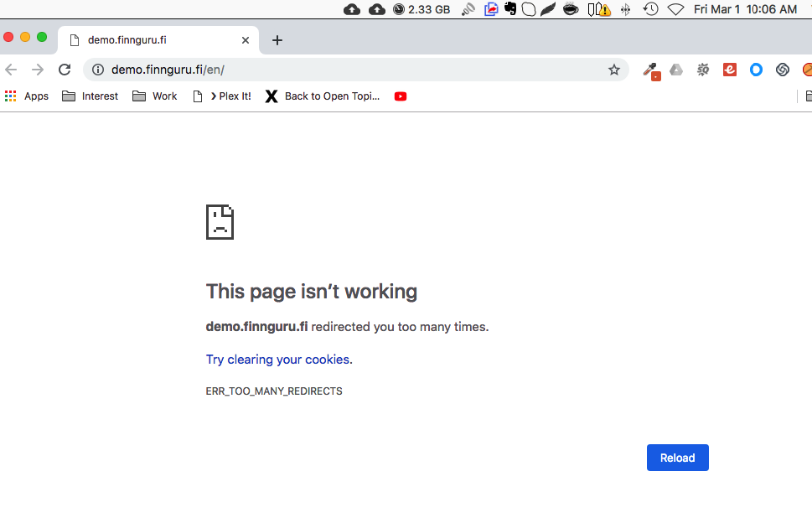Open Time Machine in the menu bar
812x523 pixels.
(x=650, y=9)
